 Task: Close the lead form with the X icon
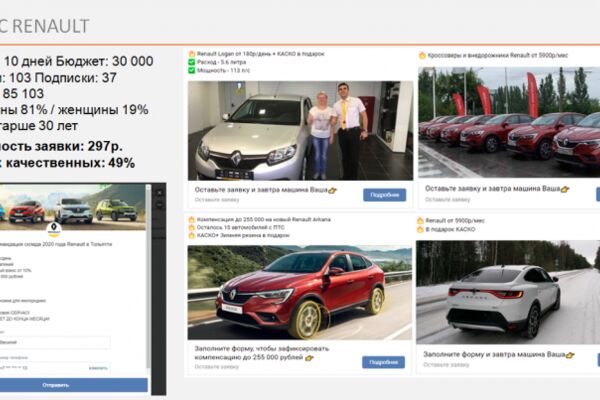tap(160, 193)
